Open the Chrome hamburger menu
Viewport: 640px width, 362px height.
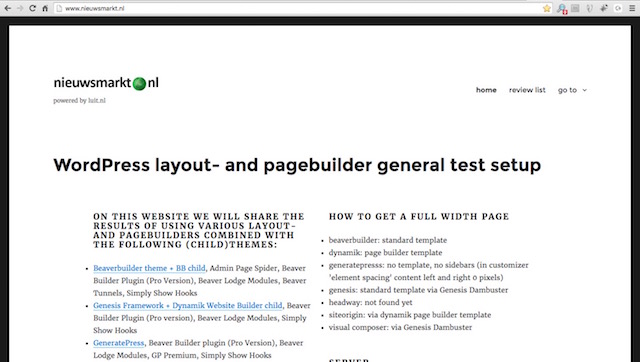click(631, 8)
